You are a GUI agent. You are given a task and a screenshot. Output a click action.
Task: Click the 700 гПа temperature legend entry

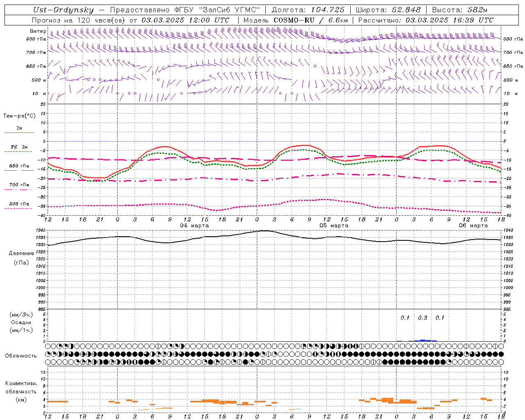click(x=19, y=185)
